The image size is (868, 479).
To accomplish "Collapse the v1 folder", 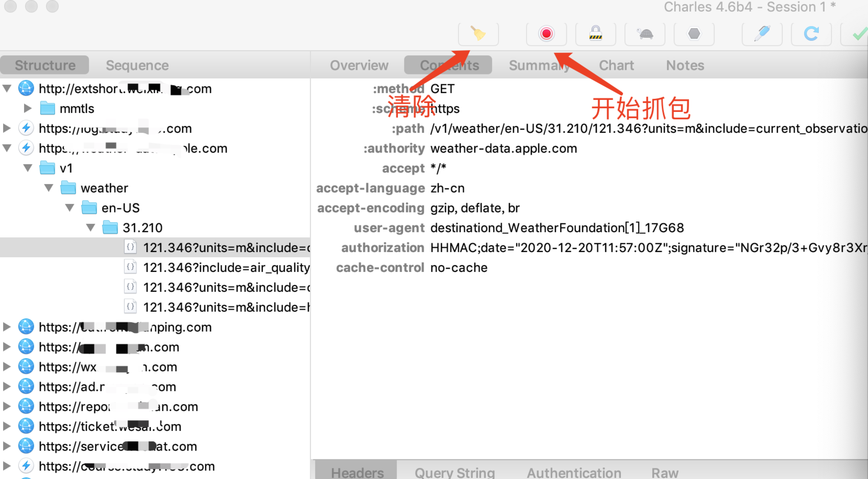I will pyautogui.click(x=28, y=168).
